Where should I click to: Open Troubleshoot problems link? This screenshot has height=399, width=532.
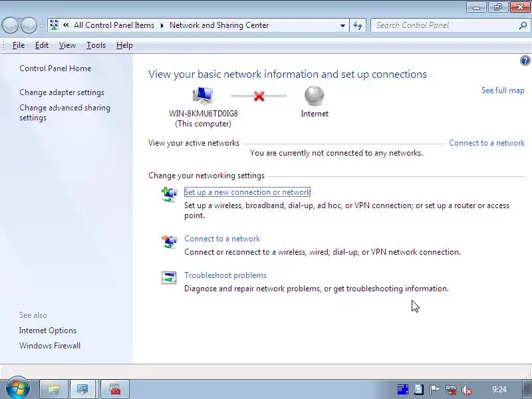[x=225, y=275]
